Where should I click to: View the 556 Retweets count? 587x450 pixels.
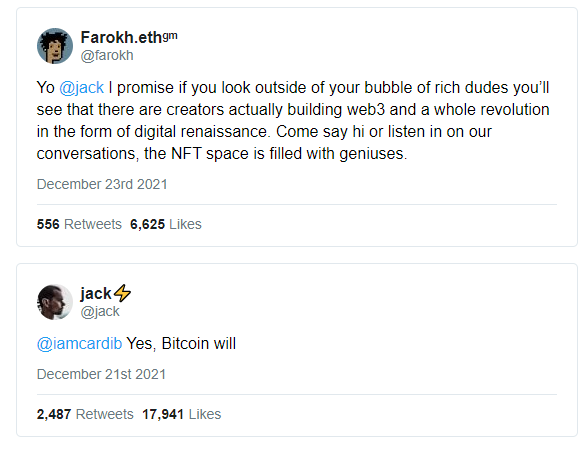pyautogui.click(x=79, y=224)
